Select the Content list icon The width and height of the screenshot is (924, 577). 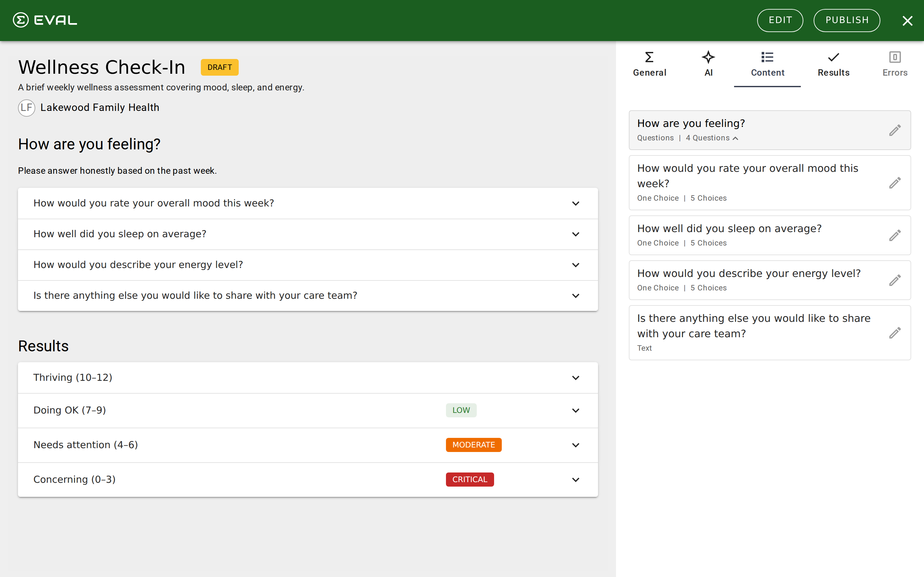coord(767,57)
